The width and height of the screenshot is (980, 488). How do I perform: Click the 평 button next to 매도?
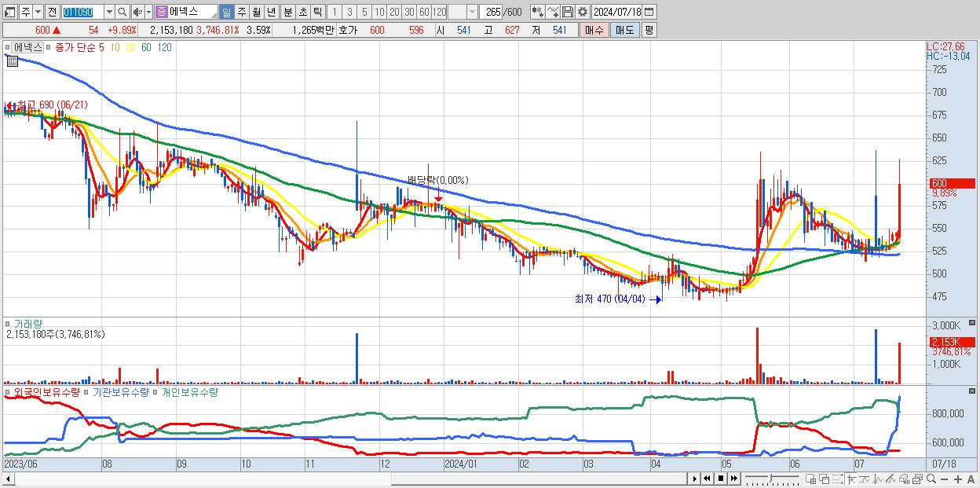649,30
